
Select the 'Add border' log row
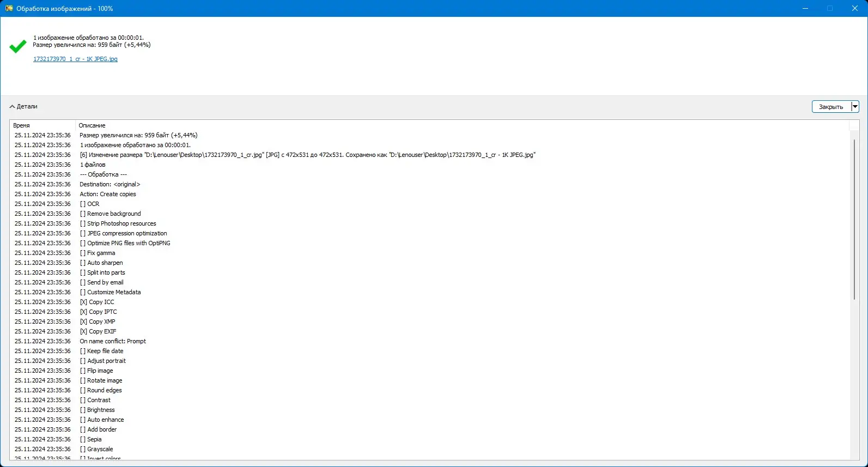pos(430,429)
